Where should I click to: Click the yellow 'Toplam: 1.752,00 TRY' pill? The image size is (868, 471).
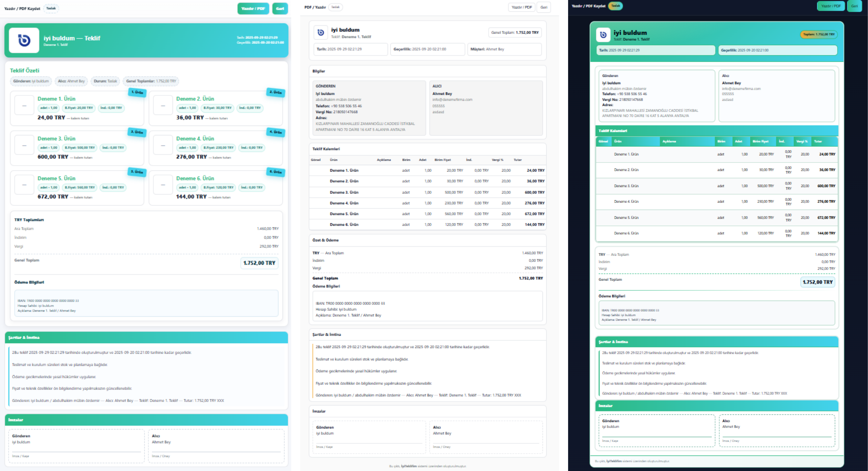(818, 34)
